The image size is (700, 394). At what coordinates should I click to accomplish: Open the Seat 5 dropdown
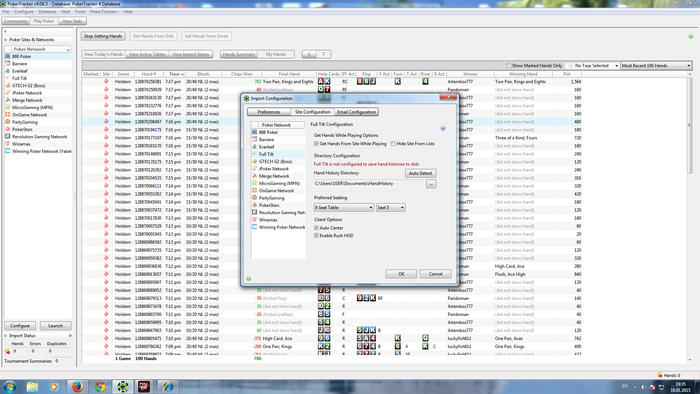coord(391,207)
